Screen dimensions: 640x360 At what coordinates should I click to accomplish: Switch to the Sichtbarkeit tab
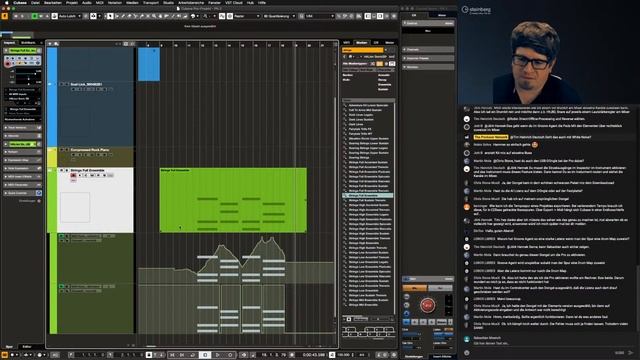[x=28, y=42]
